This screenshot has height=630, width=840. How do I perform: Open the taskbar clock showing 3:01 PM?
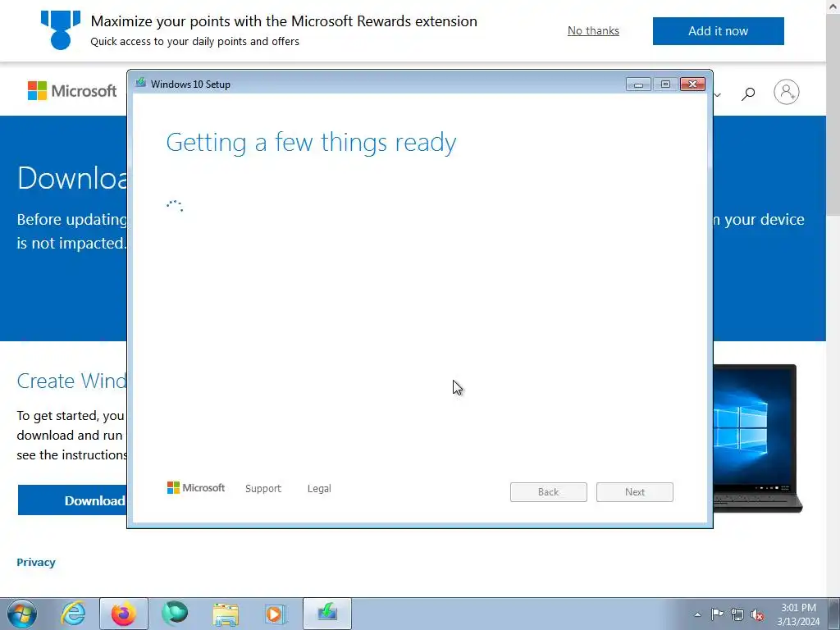[798, 614]
